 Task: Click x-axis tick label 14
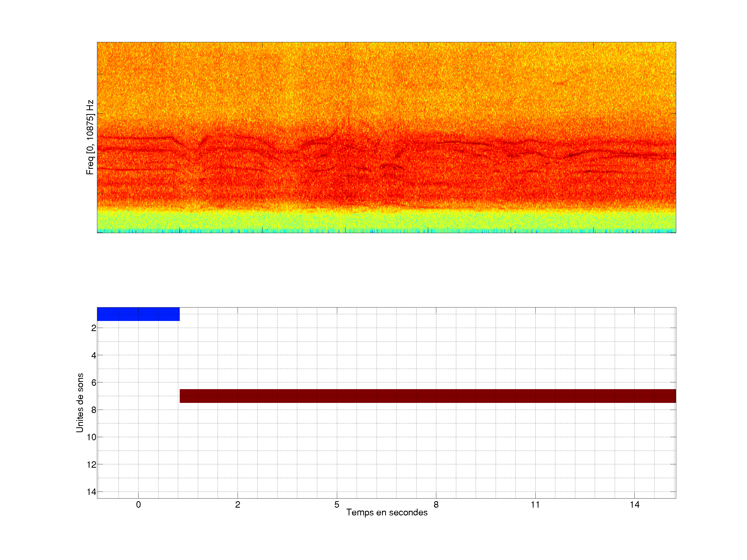634,505
